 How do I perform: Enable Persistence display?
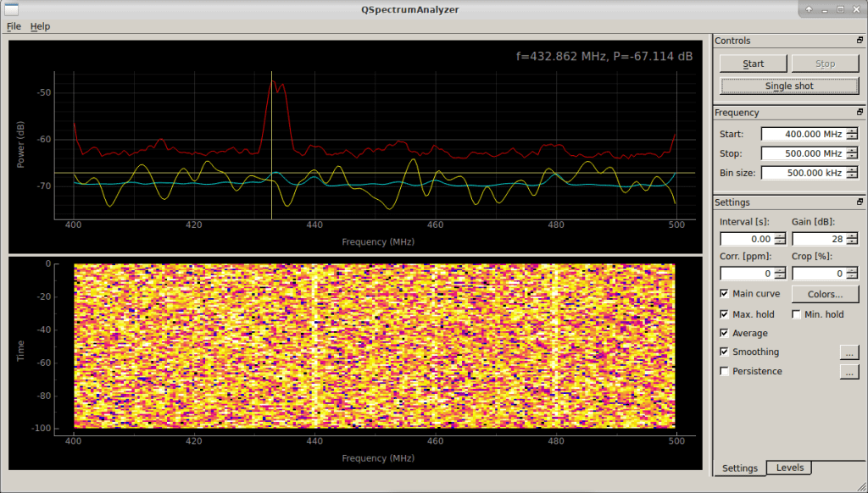click(725, 370)
